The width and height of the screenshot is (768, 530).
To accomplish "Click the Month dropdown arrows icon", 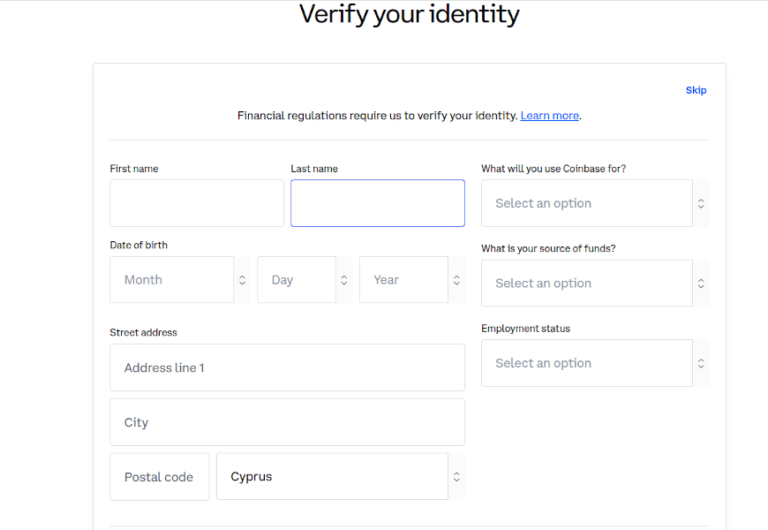I will [x=242, y=280].
